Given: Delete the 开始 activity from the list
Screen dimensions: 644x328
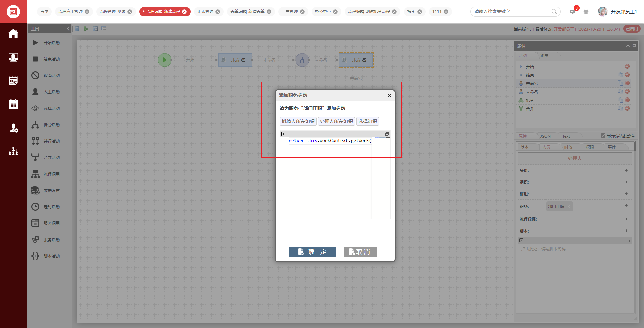Looking at the screenshot, I should tap(627, 66).
